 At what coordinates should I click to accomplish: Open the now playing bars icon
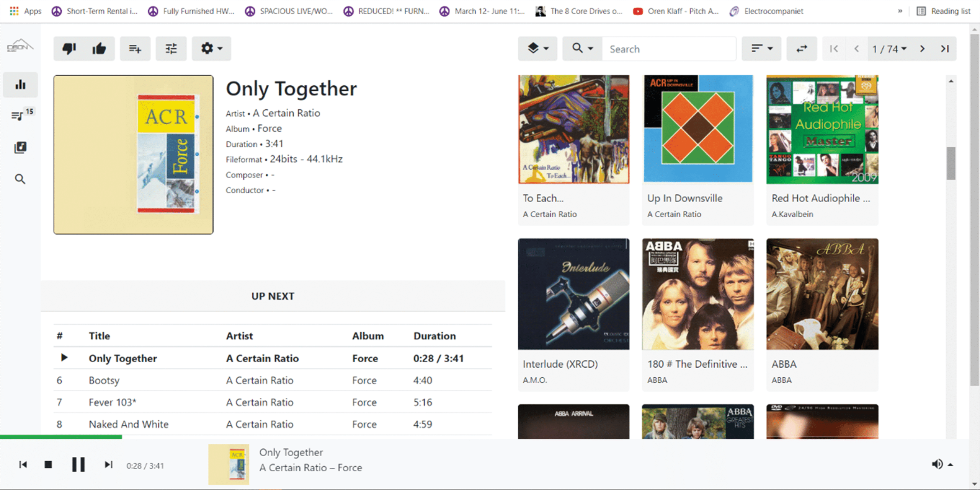click(x=20, y=85)
